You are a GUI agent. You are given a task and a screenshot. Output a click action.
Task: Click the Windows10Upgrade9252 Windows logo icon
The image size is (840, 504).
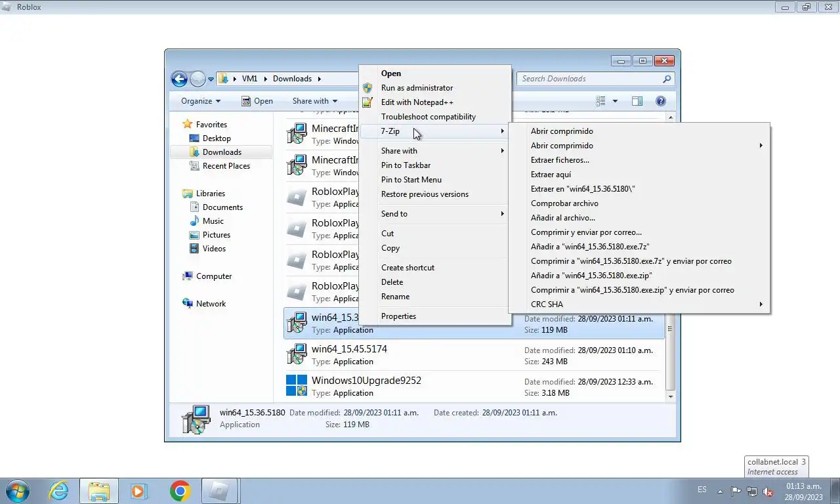pos(297,386)
